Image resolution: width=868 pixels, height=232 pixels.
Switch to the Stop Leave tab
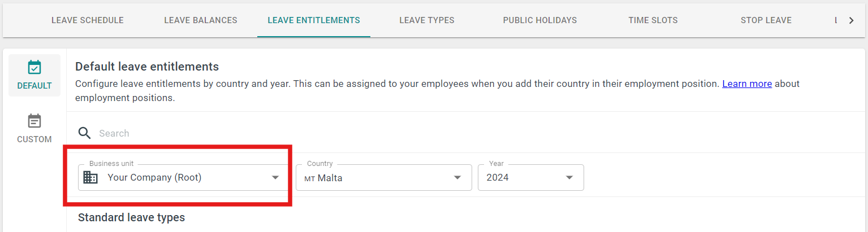tap(766, 20)
